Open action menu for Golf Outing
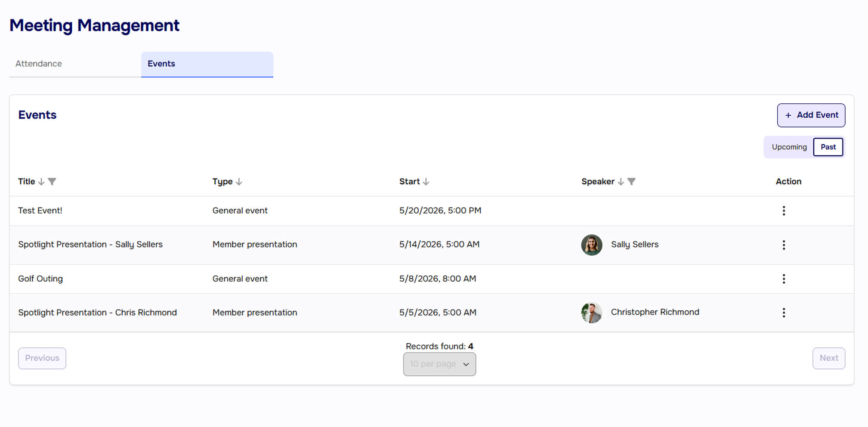The height and width of the screenshot is (427, 868). click(x=784, y=279)
